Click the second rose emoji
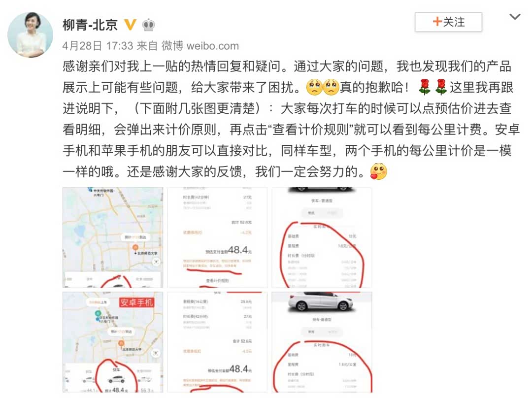Screen dimensions: 532x398 (441, 87)
